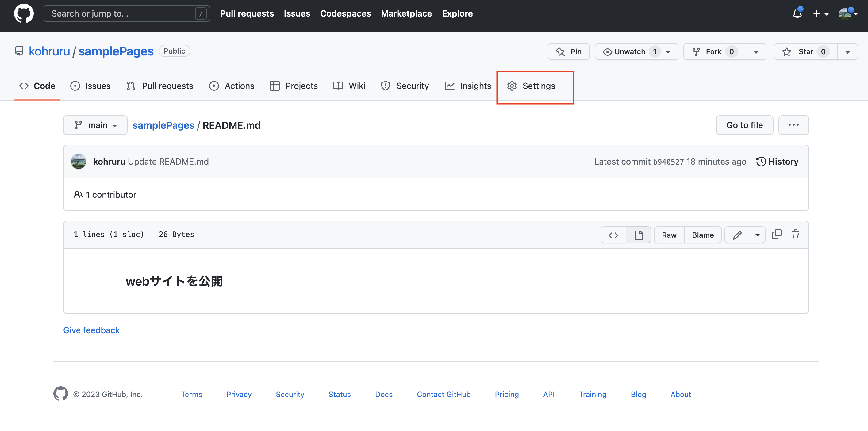The height and width of the screenshot is (431, 868).
Task: Click the Go to file button
Action: (744, 125)
